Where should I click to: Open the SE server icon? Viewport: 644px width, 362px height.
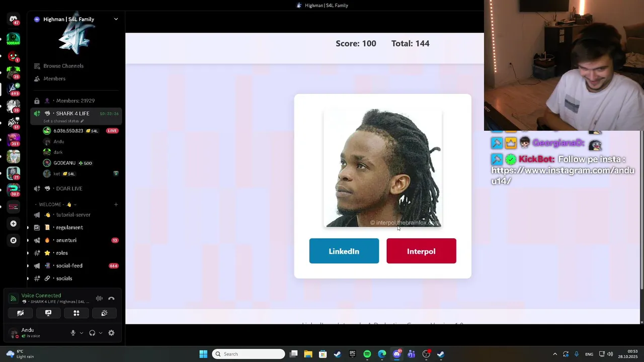tap(14, 207)
